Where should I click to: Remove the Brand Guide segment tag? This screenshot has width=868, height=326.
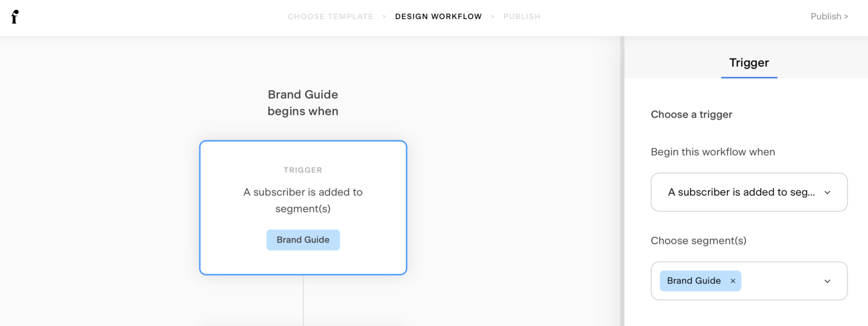click(733, 281)
